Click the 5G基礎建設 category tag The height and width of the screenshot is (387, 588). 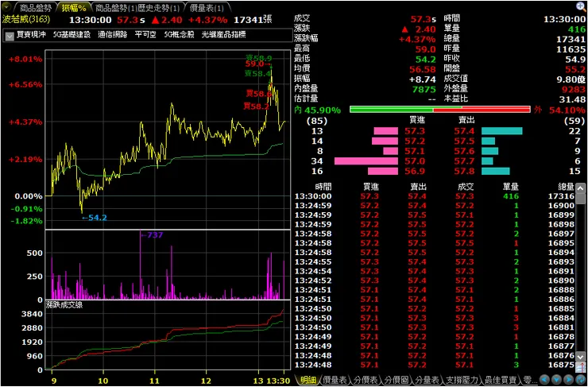point(72,35)
